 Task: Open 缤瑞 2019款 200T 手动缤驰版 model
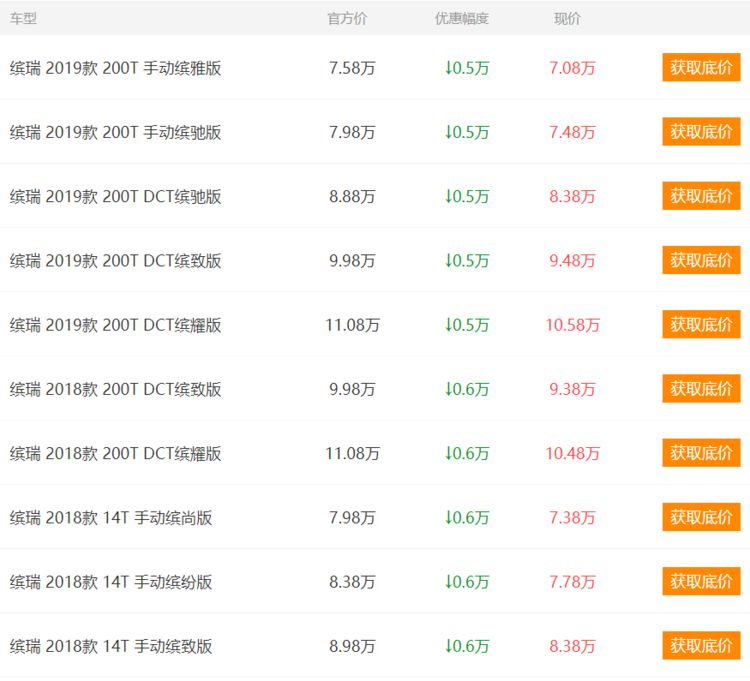tap(115, 132)
